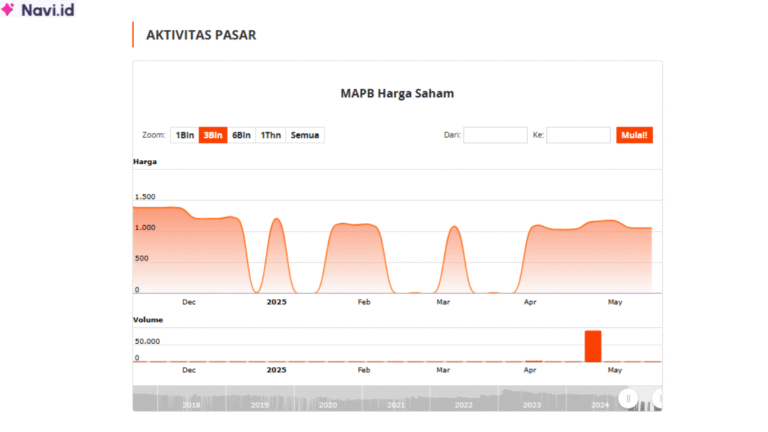Select the 1Thn zoom range
The width and height of the screenshot is (768, 432).
pos(271,135)
